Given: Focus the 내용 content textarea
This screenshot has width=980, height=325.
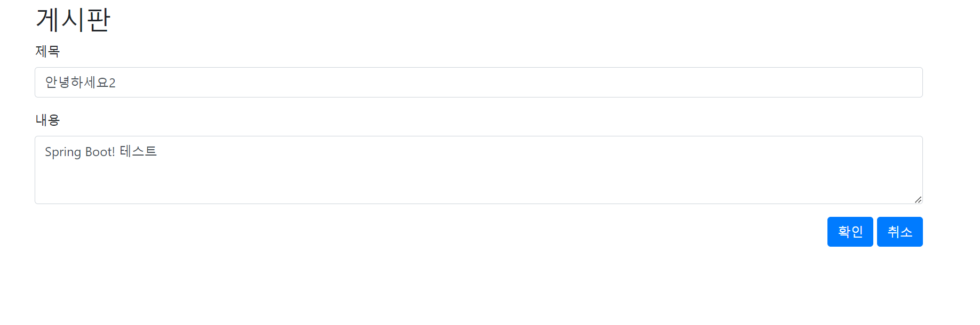Looking at the screenshot, I should 479,170.
